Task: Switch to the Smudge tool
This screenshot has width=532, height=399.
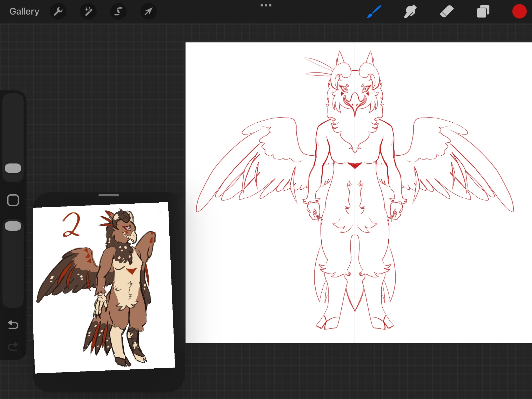Action: tap(410, 11)
